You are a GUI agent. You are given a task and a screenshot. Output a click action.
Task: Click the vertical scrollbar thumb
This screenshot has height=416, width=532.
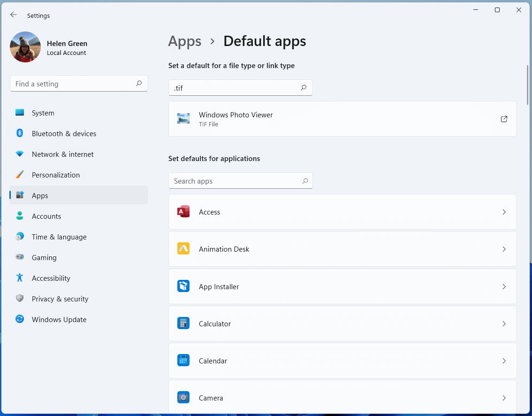pyautogui.click(x=528, y=85)
